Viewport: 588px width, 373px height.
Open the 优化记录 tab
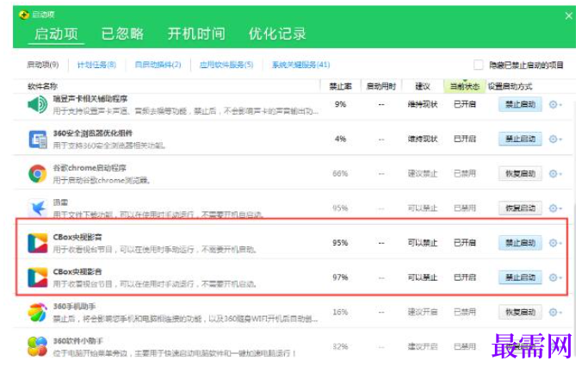[x=277, y=34]
